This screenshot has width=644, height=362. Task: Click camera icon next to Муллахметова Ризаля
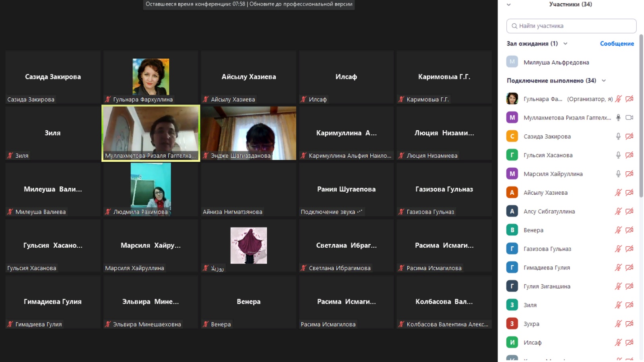point(630,117)
